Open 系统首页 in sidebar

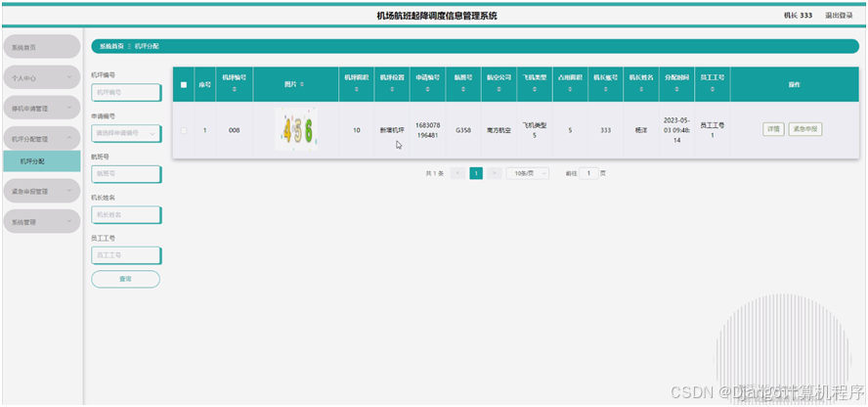pos(41,47)
